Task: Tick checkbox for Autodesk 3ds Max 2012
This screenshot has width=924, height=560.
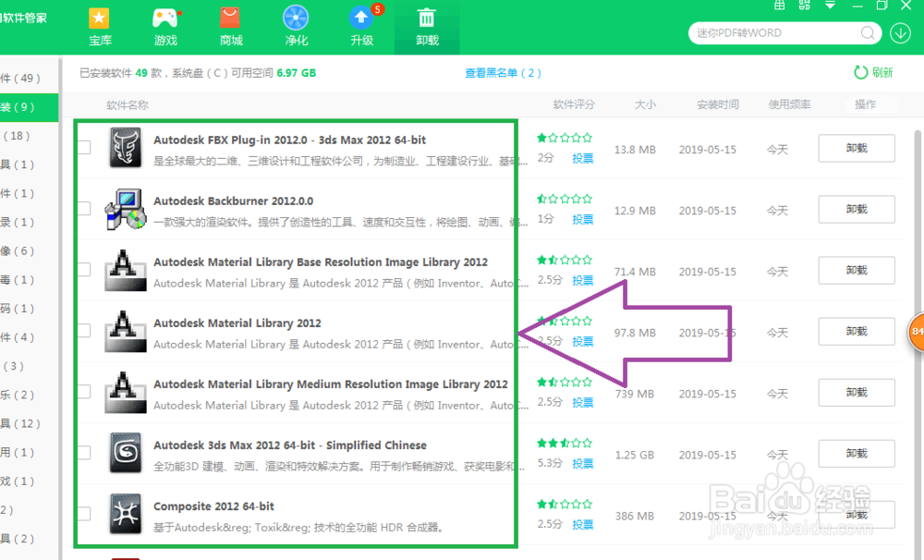Action: tap(85, 453)
